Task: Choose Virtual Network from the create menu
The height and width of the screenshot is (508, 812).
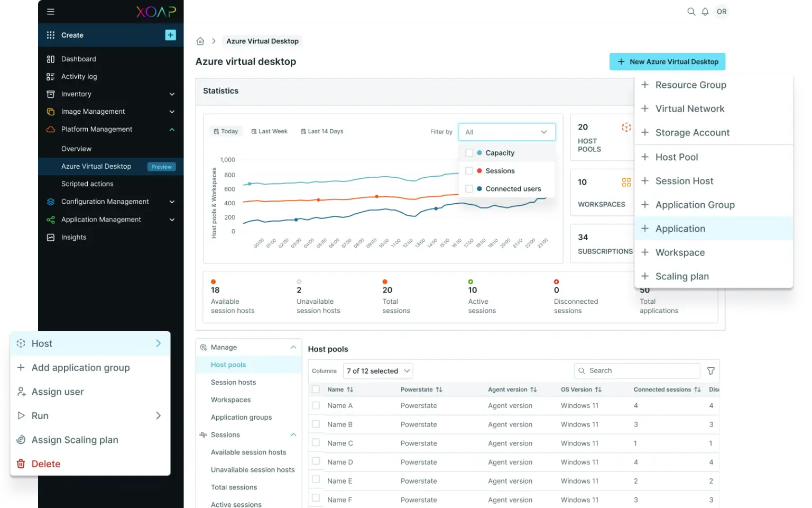Action: tap(714, 108)
